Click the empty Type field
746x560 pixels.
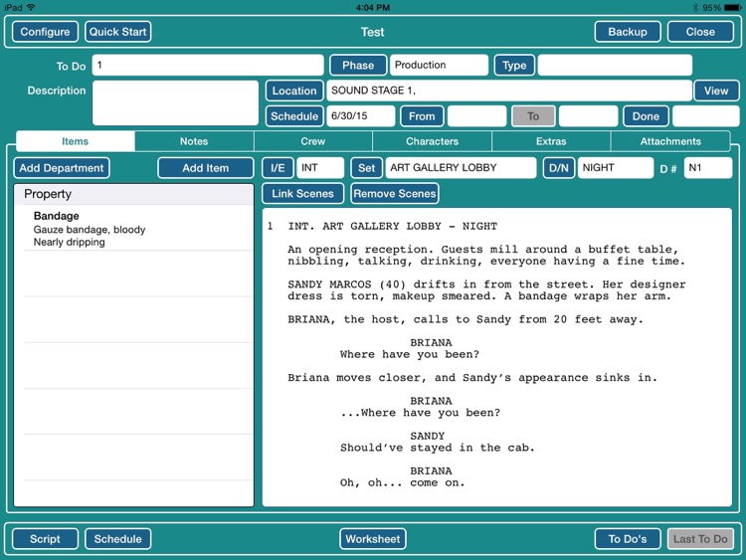pos(615,66)
